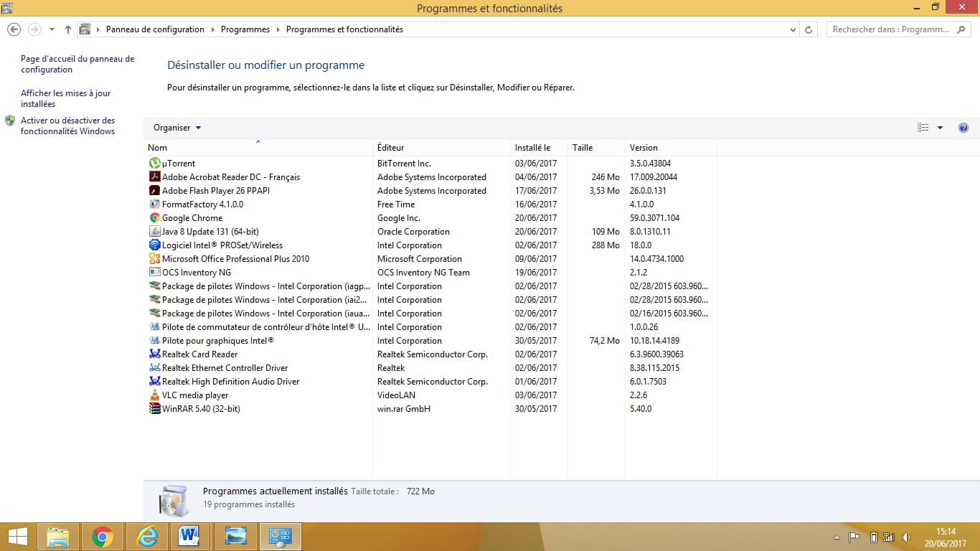Open the help question mark icon
Image resolution: width=980 pixels, height=551 pixels.
(x=963, y=128)
